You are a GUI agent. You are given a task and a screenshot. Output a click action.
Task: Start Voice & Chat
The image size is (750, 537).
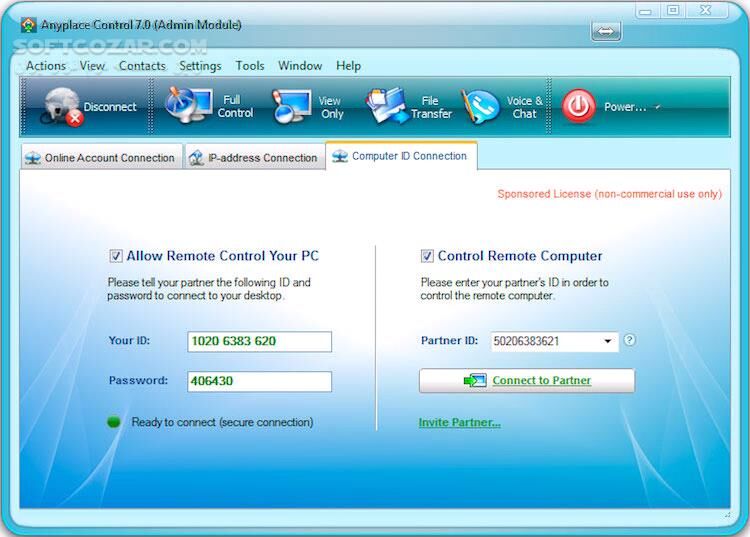(502, 107)
